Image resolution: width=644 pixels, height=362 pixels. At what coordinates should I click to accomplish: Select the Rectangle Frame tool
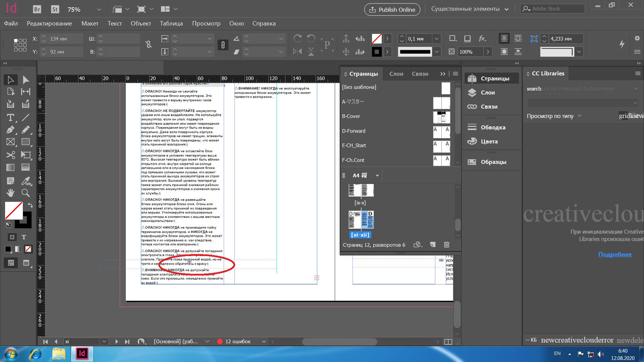pyautogui.click(x=11, y=142)
